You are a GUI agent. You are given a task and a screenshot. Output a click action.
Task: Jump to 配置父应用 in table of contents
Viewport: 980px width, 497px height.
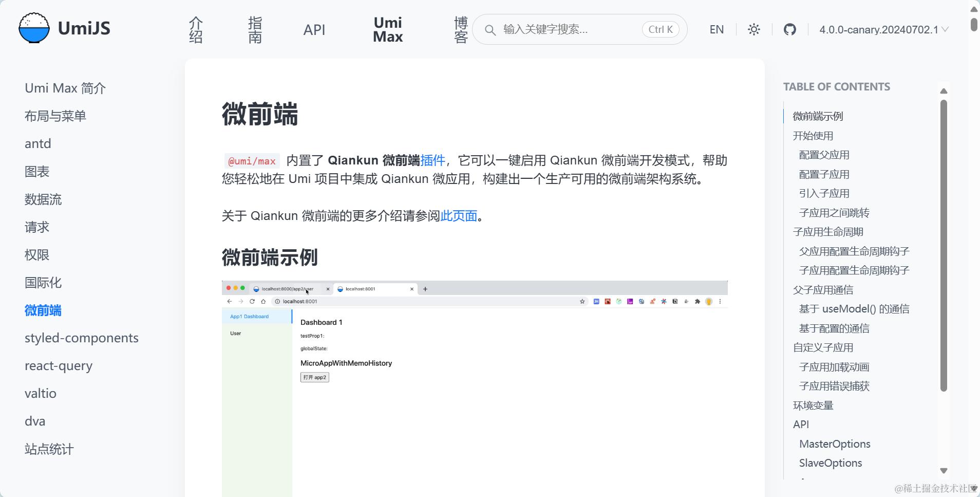(824, 155)
